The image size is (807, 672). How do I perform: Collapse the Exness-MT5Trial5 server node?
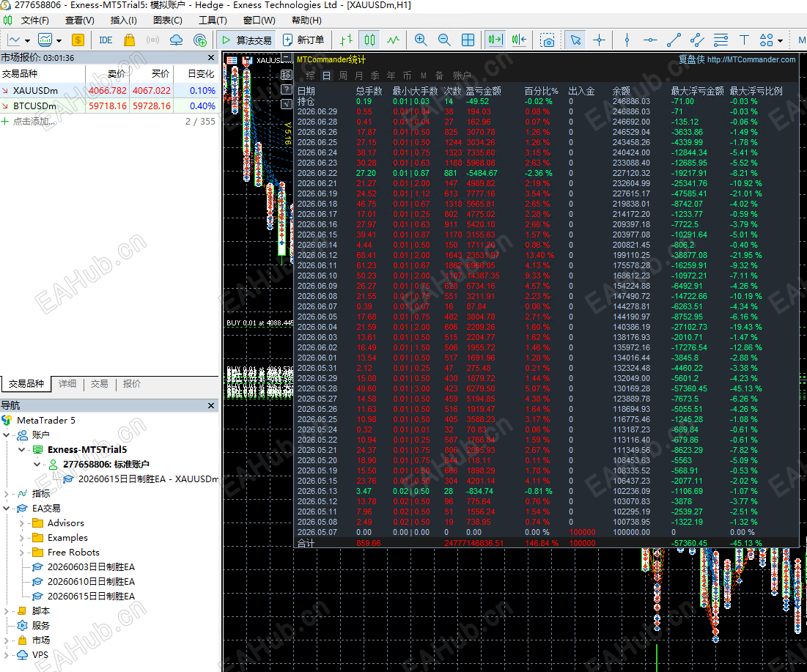click(x=21, y=450)
